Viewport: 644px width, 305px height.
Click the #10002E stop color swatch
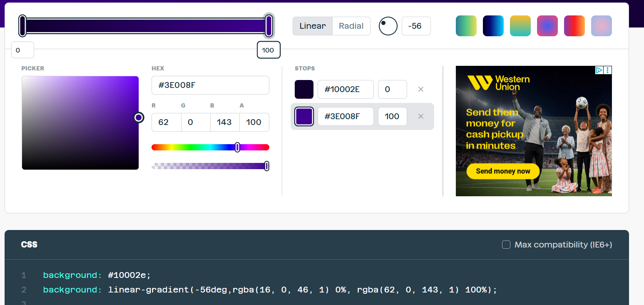(304, 89)
